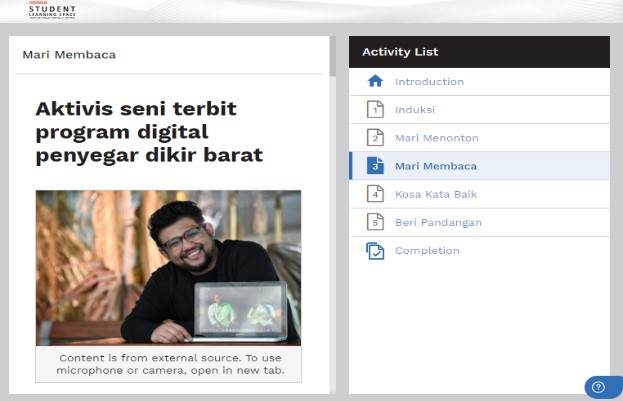Click the checkmark icon beside Completion
This screenshot has height=401, width=623.
[375, 251]
